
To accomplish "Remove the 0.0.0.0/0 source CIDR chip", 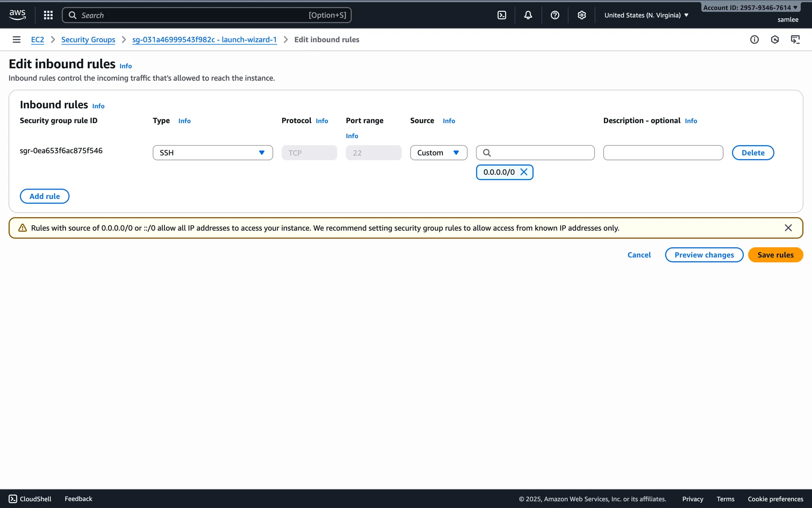I will (524, 172).
